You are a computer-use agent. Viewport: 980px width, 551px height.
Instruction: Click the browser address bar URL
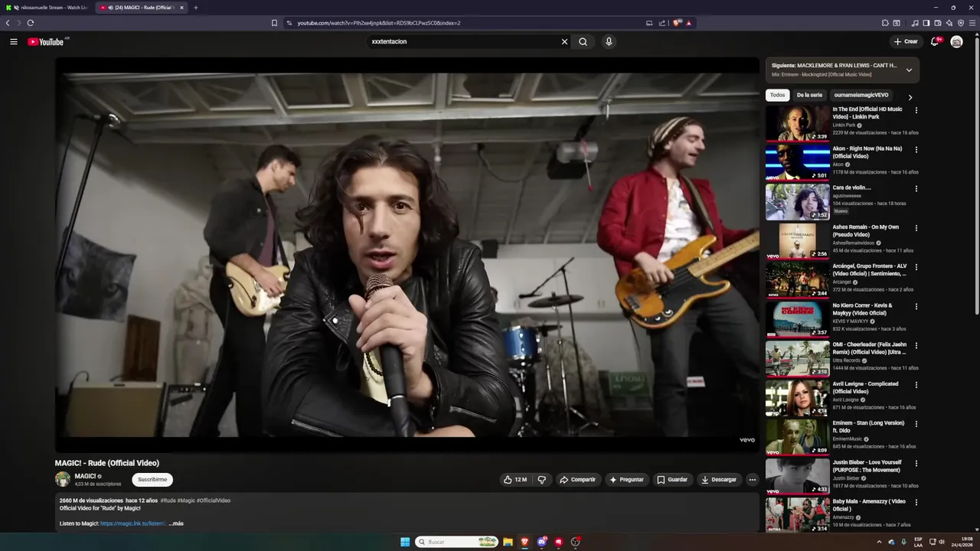click(x=379, y=23)
